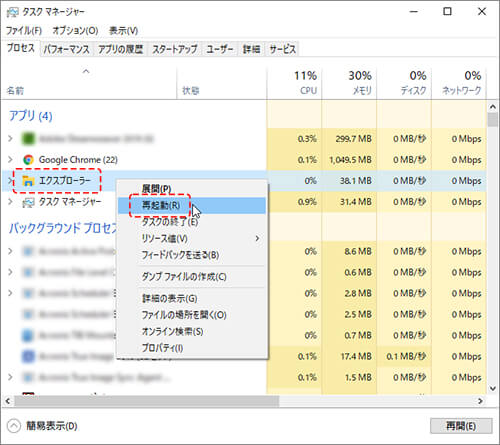
Task: Expand the タスク マネージャー process row
Action: pyautogui.click(x=10, y=202)
